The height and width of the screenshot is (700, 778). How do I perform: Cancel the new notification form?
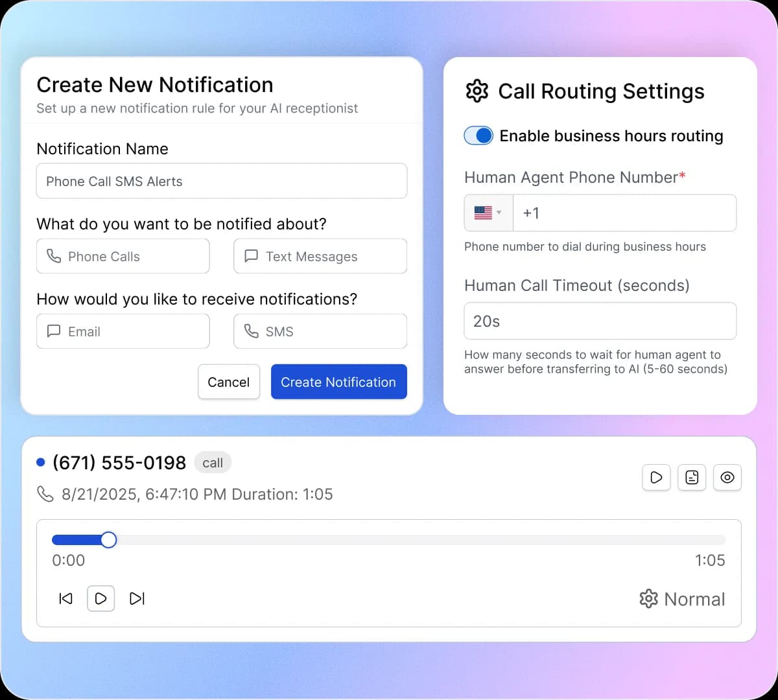[x=229, y=382]
